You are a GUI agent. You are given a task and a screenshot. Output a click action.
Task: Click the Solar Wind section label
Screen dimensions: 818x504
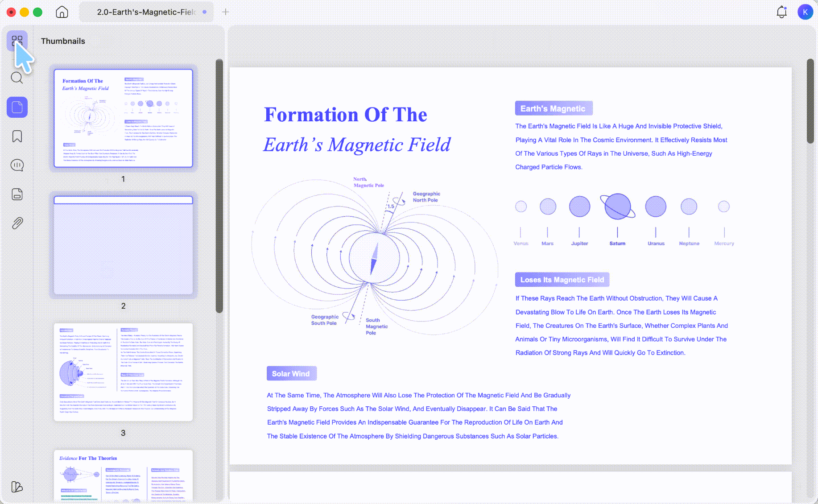291,374
